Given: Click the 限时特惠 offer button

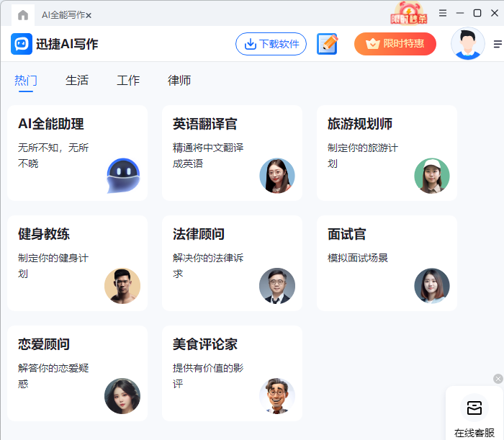Looking at the screenshot, I should pyautogui.click(x=395, y=44).
